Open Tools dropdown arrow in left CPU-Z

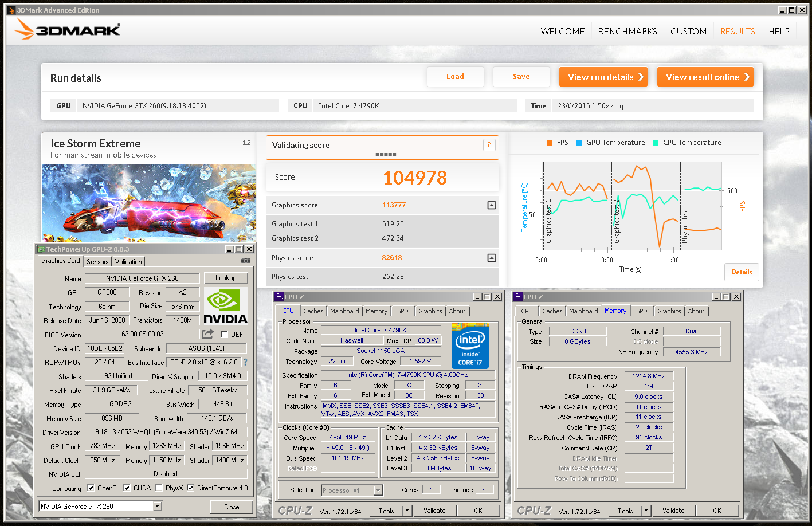pos(407,511)
